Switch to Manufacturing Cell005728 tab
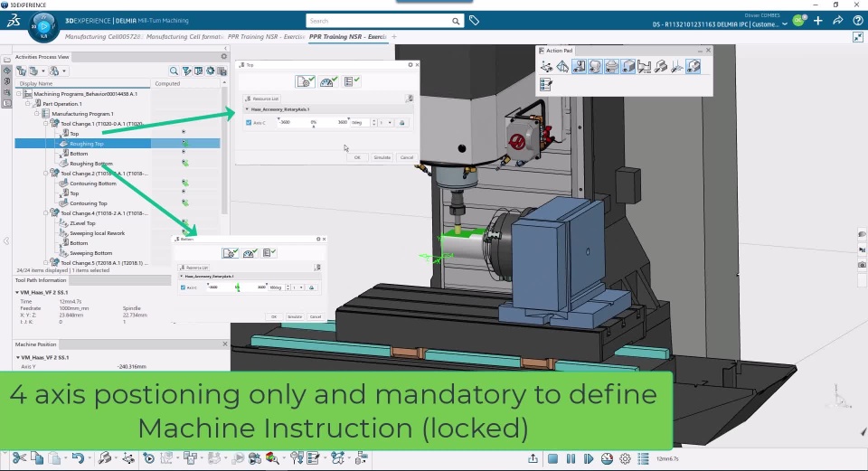The height and width of the screenshot is (471, 868). coord(103,36)
